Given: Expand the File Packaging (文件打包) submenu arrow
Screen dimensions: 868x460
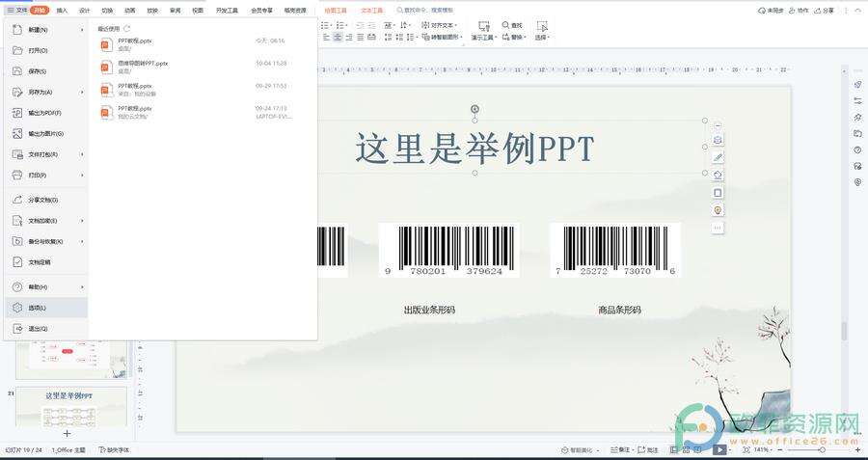Looking at the screenshot, I should tap(82, 154).
